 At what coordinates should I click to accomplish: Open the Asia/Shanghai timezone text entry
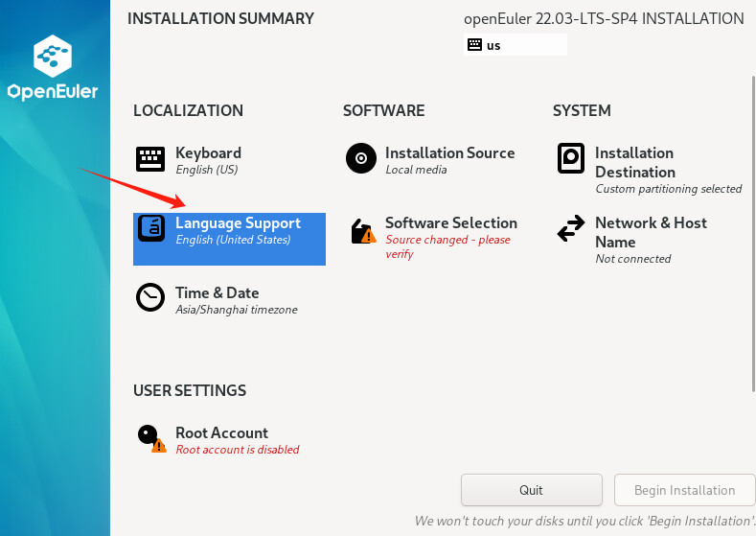237,310
